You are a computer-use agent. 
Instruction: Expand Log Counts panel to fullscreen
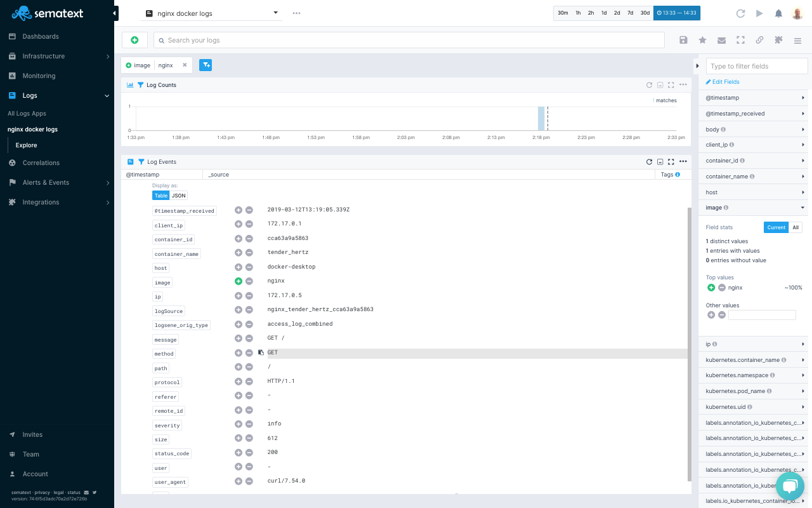(x=671, y=85)
